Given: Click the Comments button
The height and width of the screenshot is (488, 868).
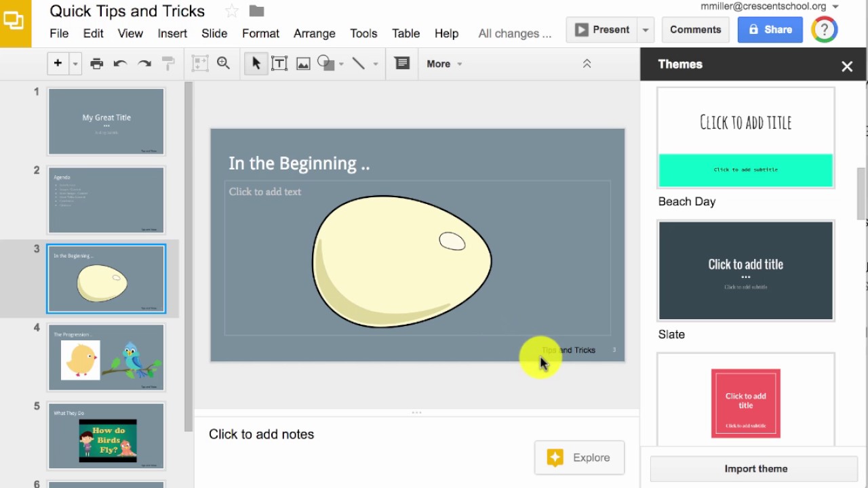Looking at the screenshot, I should [695, 30].
